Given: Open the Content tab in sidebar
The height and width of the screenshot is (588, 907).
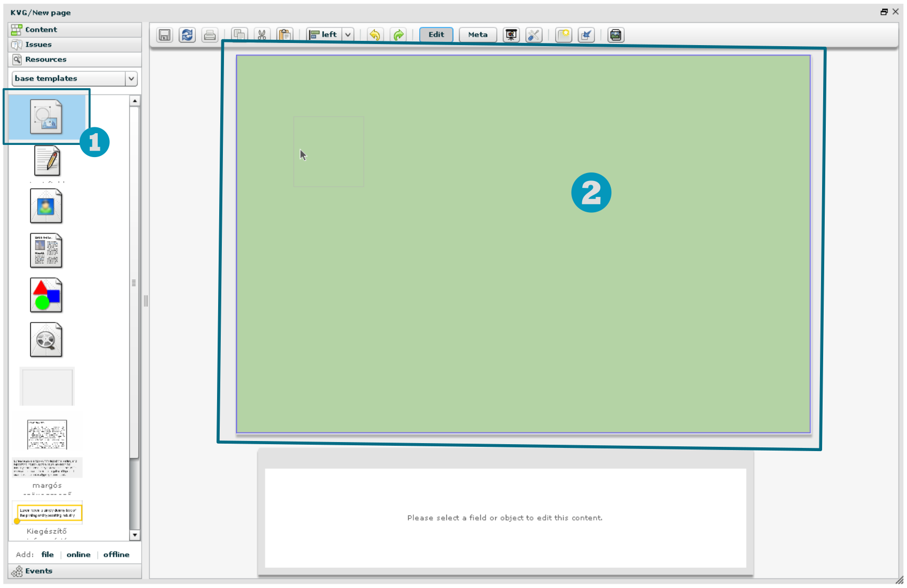Looking at the screenshot, I should (41, 30).
